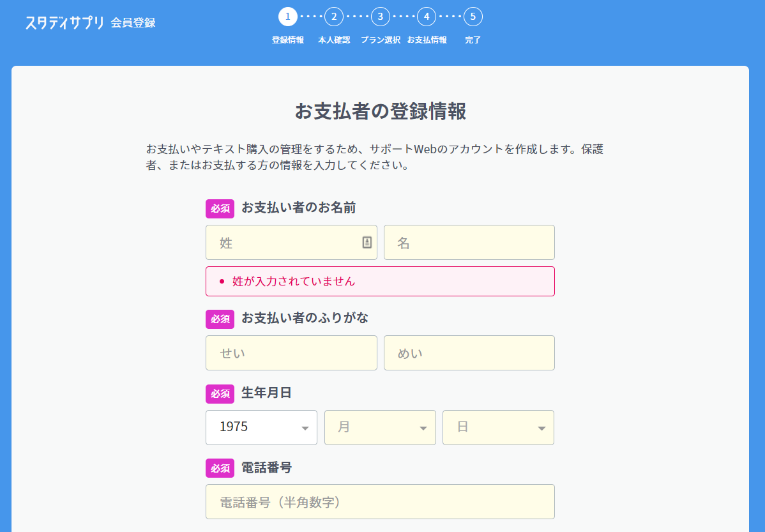Viewport: 765px width, 532px height.
Task: Open the birth year dropdown showing 1975
Action: (262, 427)
